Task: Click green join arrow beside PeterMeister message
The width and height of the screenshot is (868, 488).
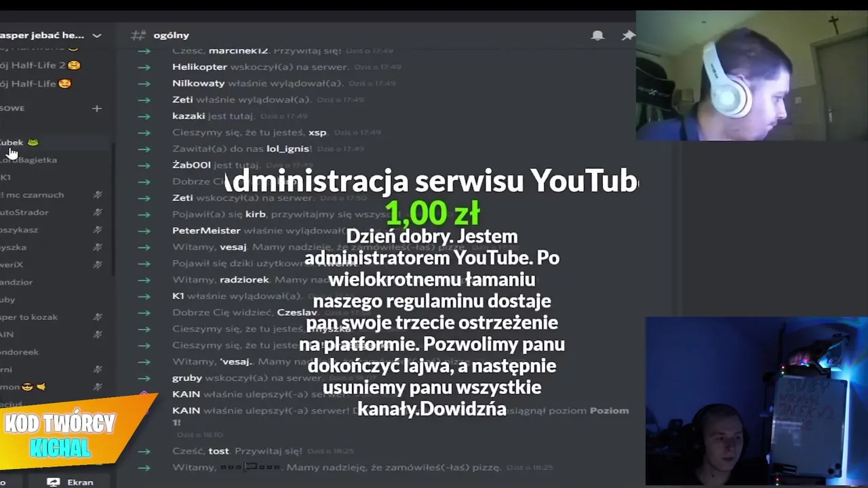Action: coord(143,230)
